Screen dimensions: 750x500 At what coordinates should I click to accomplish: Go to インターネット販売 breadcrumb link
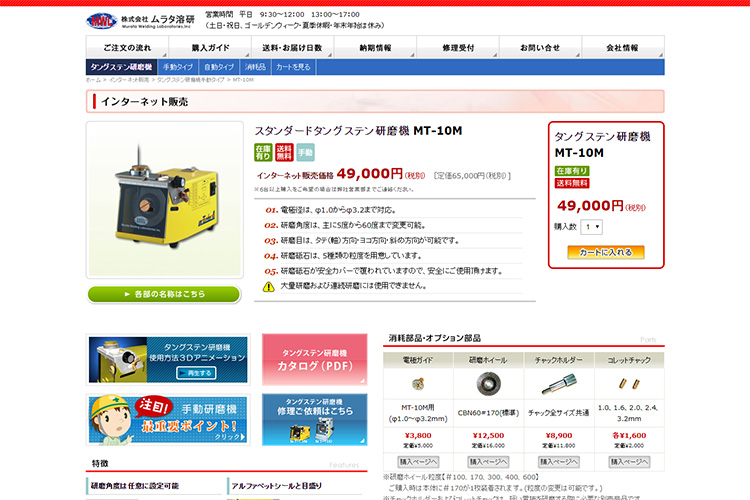(x=129, y=80)
